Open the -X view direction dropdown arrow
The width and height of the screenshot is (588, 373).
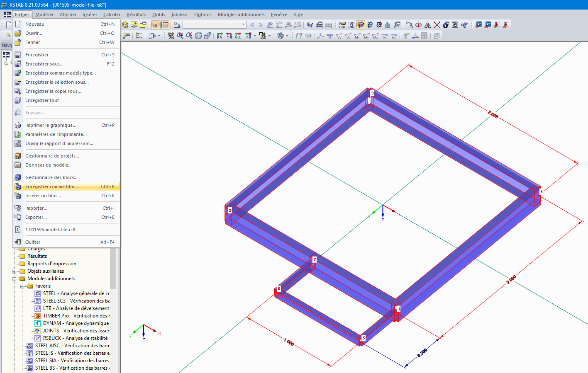(255, 36)
